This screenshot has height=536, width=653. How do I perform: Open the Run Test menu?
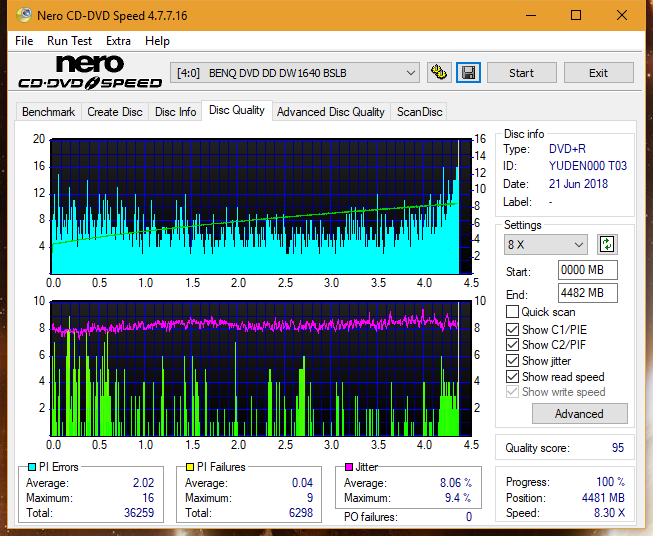pos(69,41)
